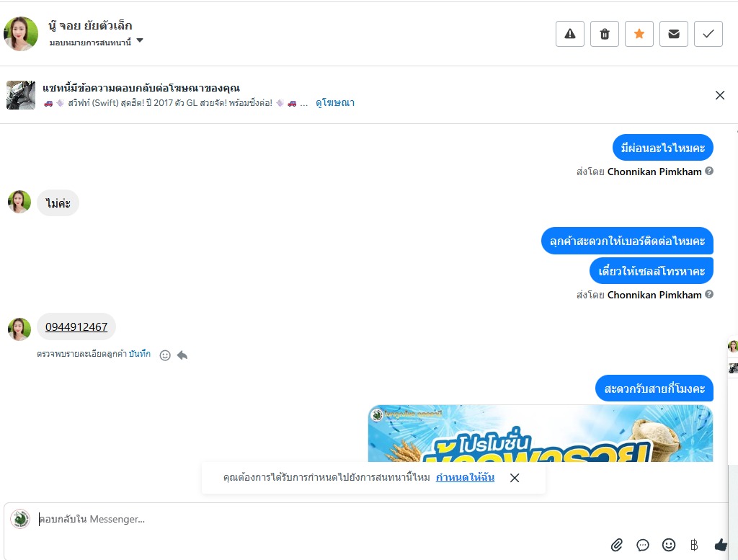This screenshot has width=738, height=560.
Task: Toggle the orange star follow-up flag
Action: pyautogui.click(x=639, y=34)
